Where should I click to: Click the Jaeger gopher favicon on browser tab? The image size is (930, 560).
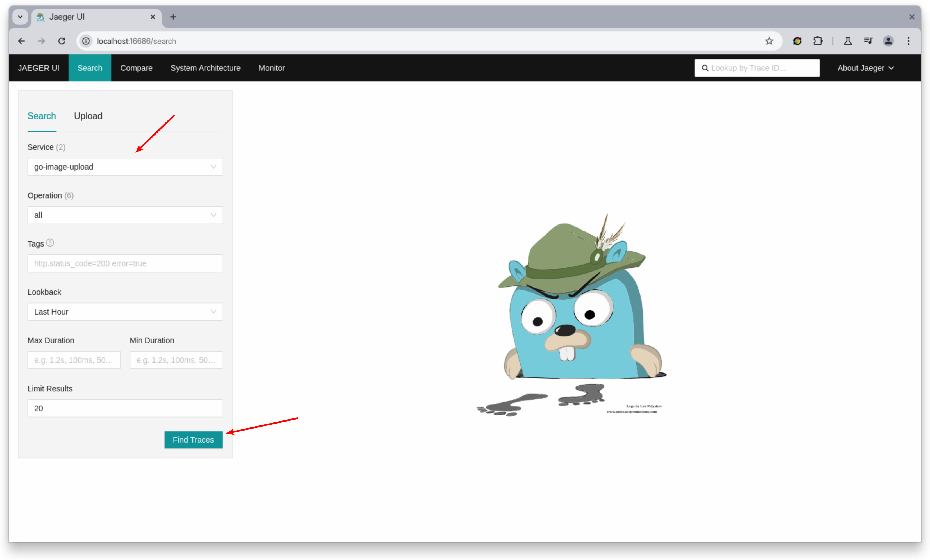pos(40,17)
